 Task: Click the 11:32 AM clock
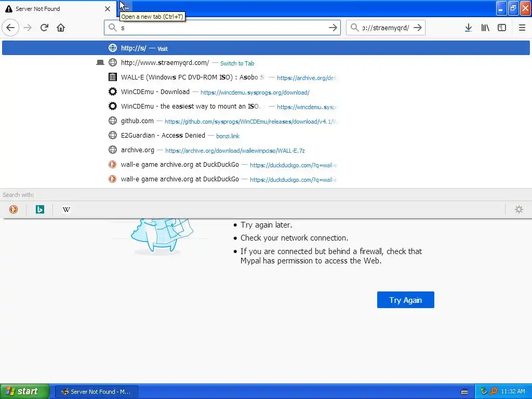[513, 392]
